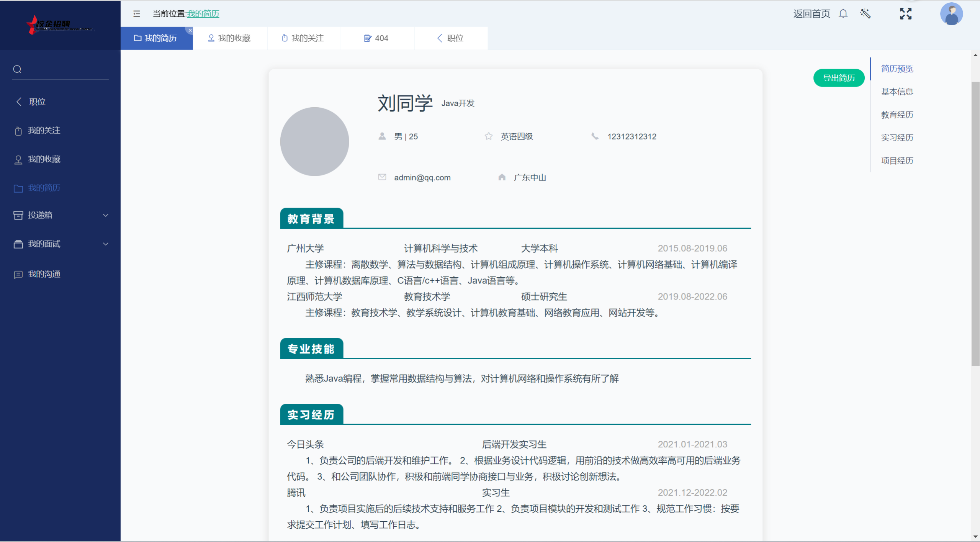Switch to the 我的收藏 tab

click(x=229, y=38)
